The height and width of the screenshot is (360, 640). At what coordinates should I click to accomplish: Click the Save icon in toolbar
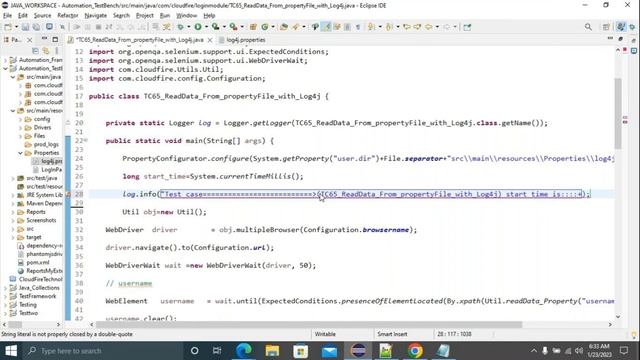(x=25, y=27)
